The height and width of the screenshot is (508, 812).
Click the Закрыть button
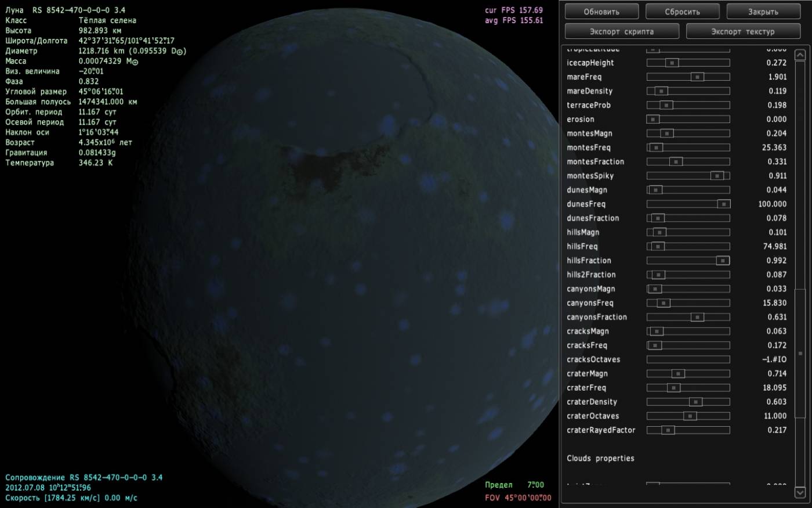tap(763, 12)
